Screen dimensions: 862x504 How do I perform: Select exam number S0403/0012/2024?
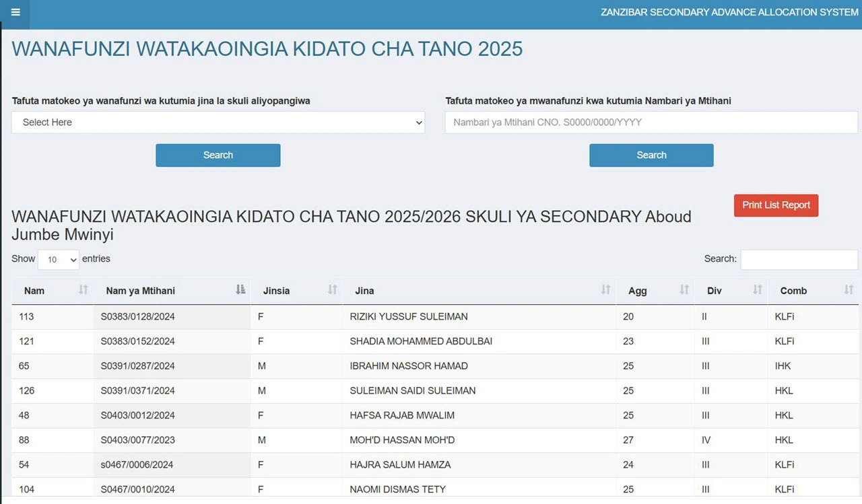(x=138, y=415)
